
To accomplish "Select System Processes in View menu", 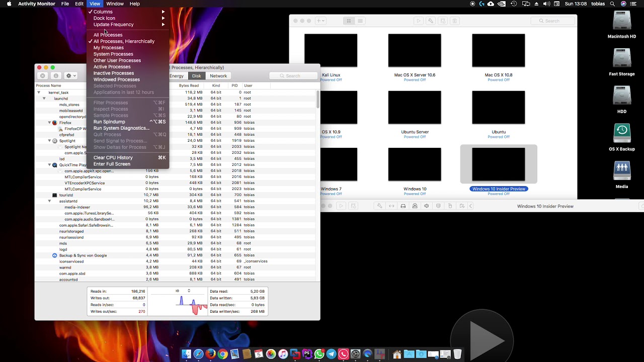I will point(129,54).
